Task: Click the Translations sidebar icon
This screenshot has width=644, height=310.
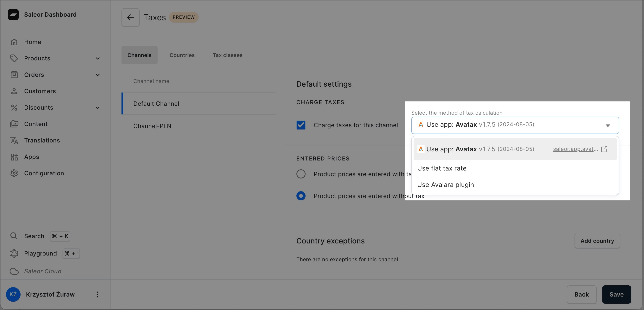Action: tap(14, 140)
